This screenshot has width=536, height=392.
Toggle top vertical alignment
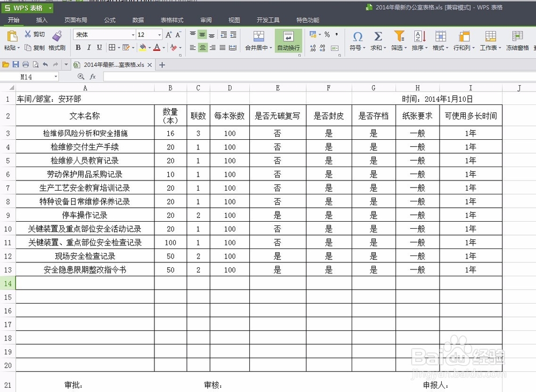(193, 34)
